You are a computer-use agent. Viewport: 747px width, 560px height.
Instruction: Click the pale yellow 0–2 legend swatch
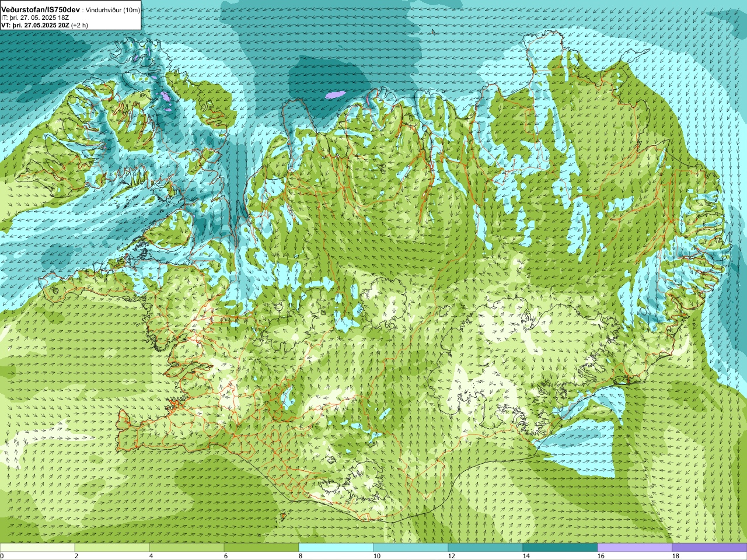[37, 548]
